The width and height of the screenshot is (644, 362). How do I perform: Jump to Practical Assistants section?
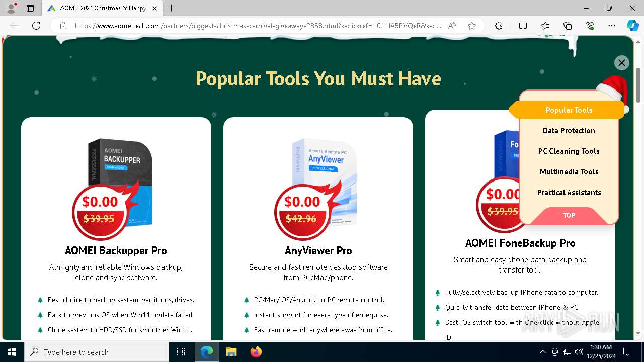[x=569, y=192]
